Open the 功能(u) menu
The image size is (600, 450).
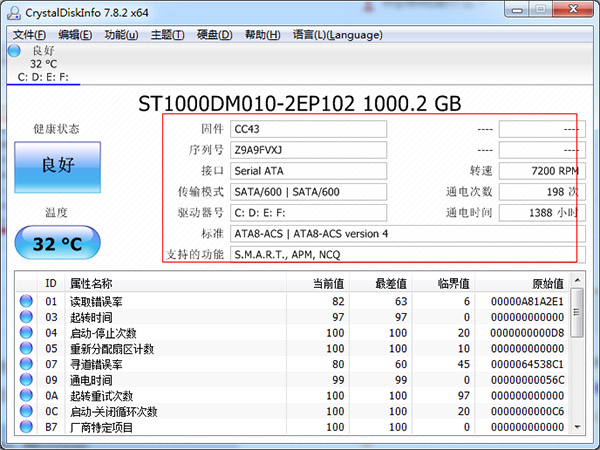121,35
